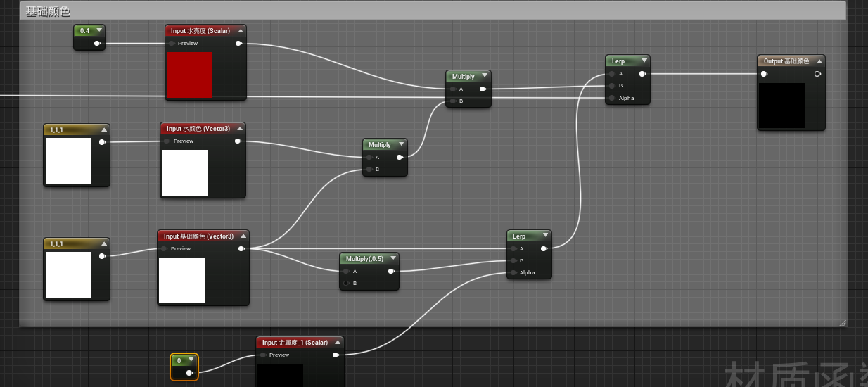Click the comment box corner resize handle
This screenshot has height=387, width=868.
pos(842,322)
